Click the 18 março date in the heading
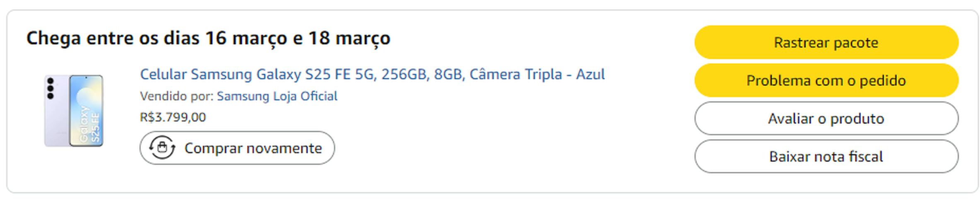 pos(349,38)
